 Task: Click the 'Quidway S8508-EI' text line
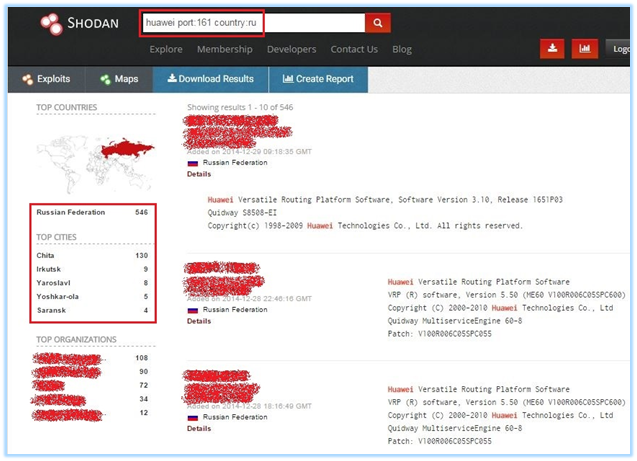click(242, 212)
